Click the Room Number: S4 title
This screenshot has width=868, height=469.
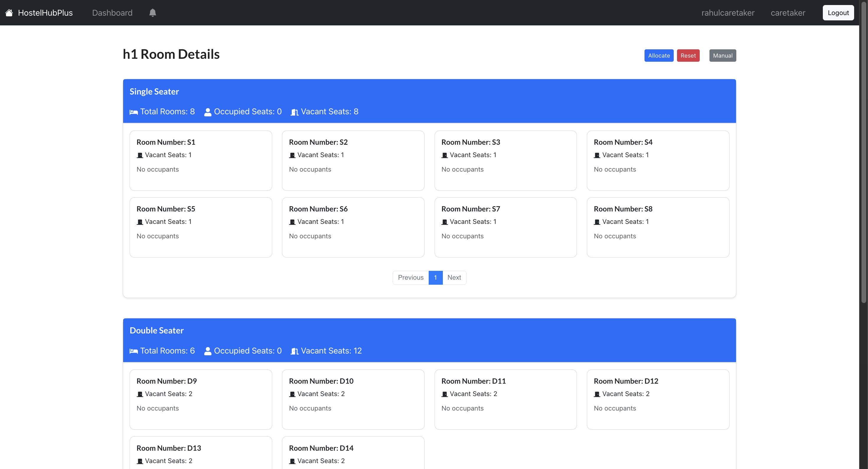click(x=623, y=142)
